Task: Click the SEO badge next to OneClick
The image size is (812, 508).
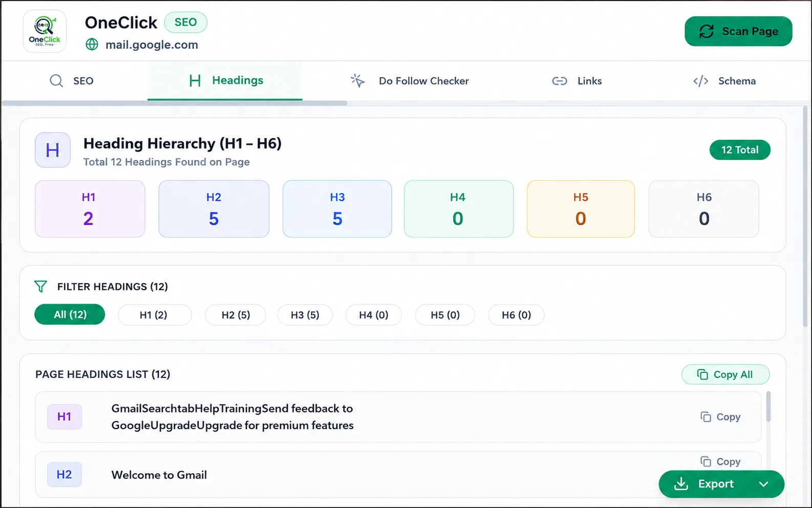Action: tap(185, 22)
